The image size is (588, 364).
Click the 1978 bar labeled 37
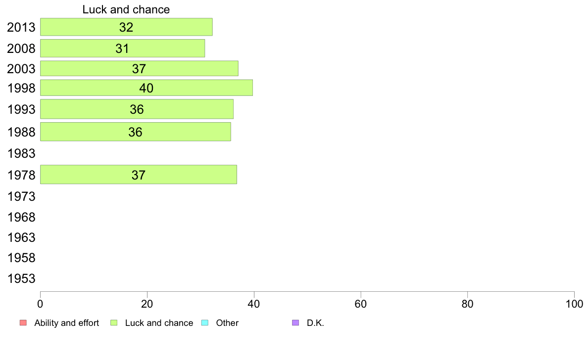point(139,175)
